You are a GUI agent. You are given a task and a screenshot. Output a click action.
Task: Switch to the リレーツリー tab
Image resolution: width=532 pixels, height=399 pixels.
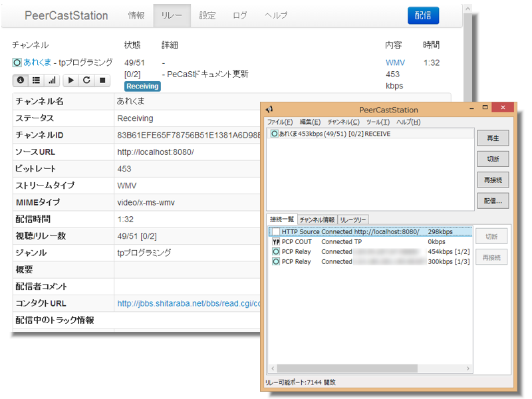pyautogui.click(x=353, y=220)
